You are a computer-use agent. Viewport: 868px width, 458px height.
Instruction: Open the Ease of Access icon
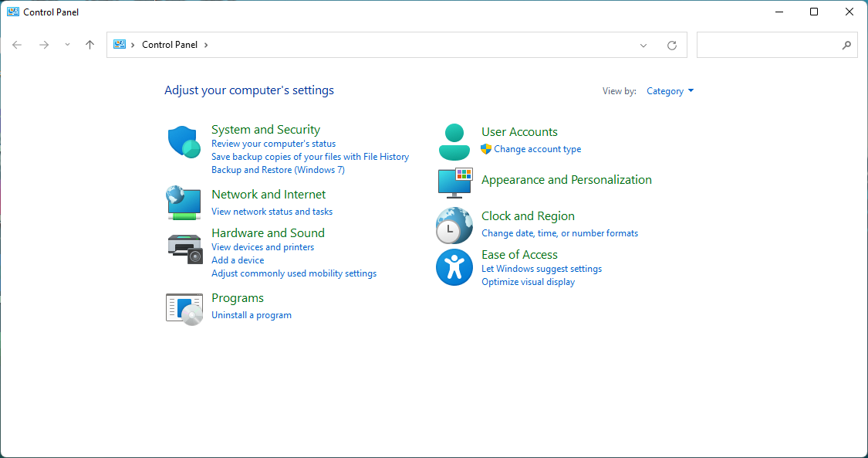click(x=454, y=267)
